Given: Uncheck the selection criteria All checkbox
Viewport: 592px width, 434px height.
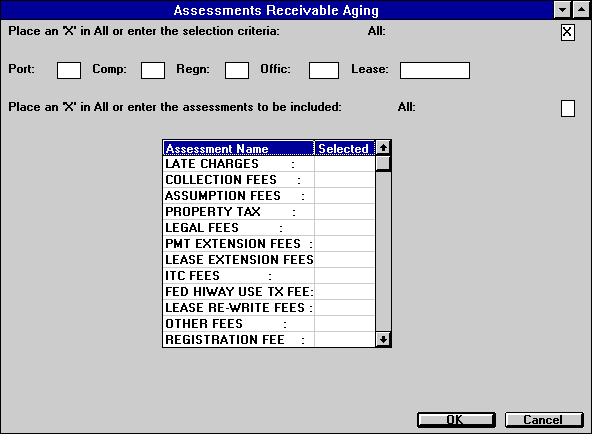Looking at the screenshot, I should (567, 32).
